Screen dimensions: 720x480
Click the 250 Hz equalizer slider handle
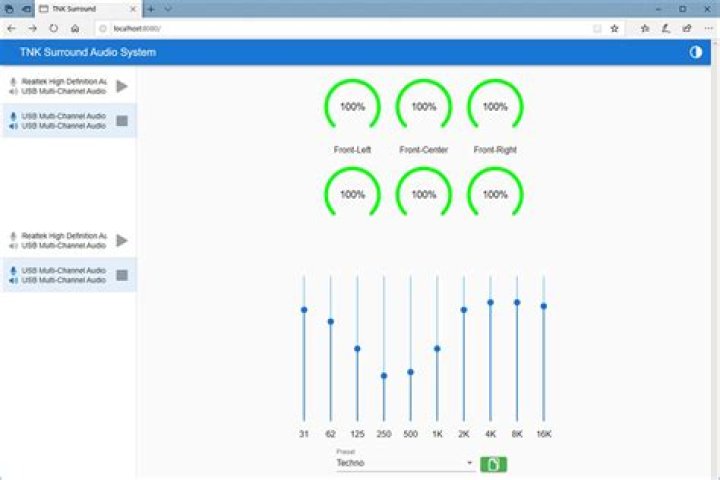384,376
